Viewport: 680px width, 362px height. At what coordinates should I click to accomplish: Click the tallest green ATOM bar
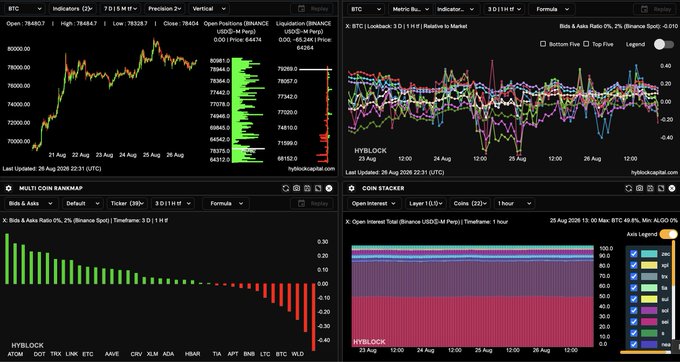point(7,259)
